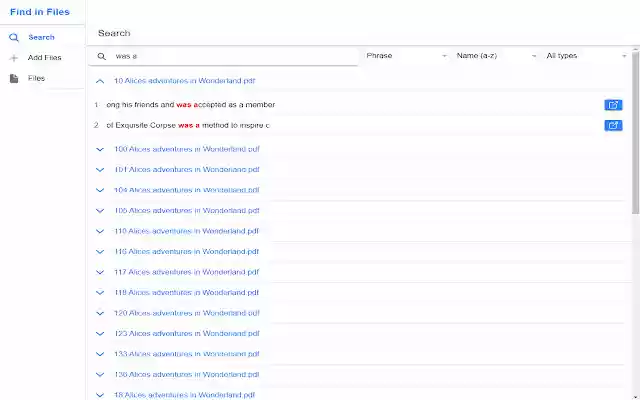Open the All types filter dropdown

[x=586, y=56]
